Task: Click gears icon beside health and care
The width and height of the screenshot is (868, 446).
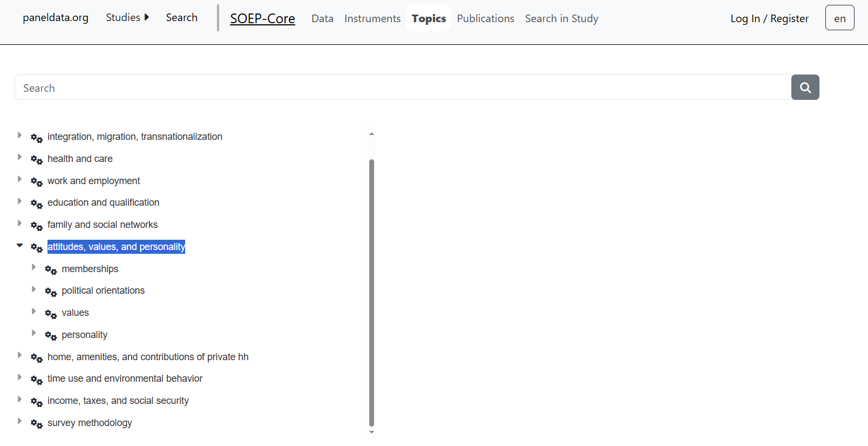Action: pos(37,160)
